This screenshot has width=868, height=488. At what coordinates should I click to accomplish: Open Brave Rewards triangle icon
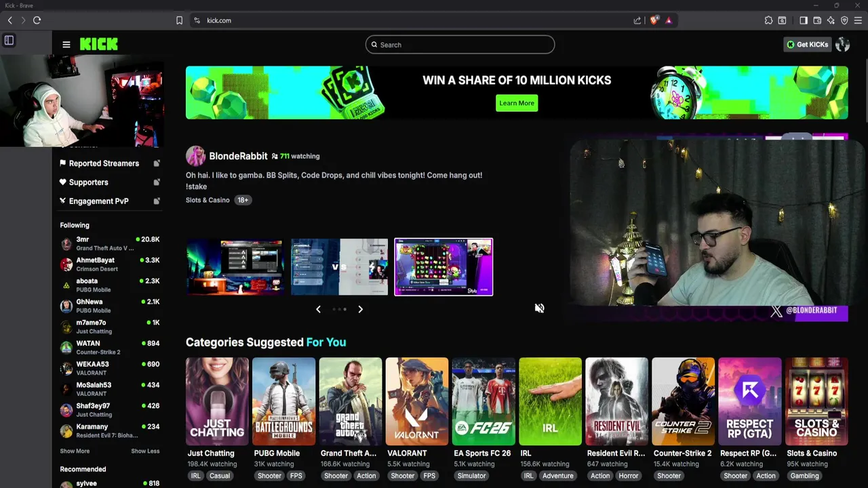coord(669,20)
